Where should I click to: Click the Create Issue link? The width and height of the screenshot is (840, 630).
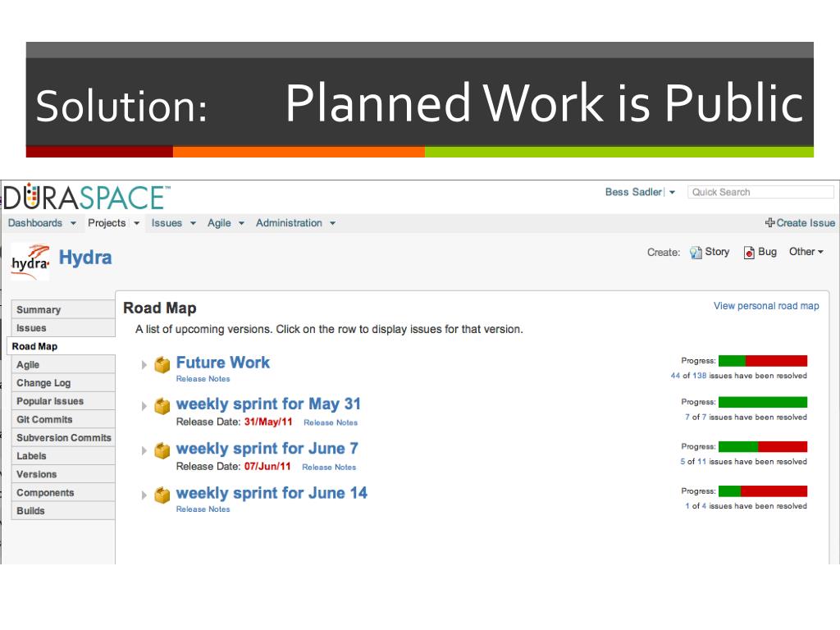pyautogui.click(x=806, y=223)
